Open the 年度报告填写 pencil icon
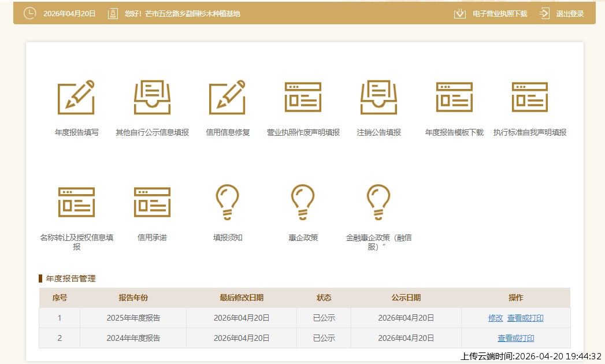The width and height of the screenshot is (605, 364). [76, 97]
